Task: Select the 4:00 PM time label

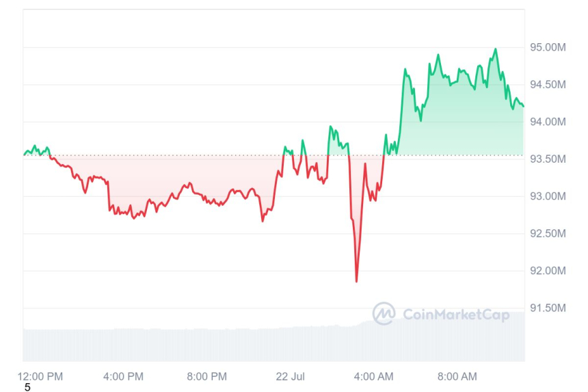Action: (x=123, y=376)
